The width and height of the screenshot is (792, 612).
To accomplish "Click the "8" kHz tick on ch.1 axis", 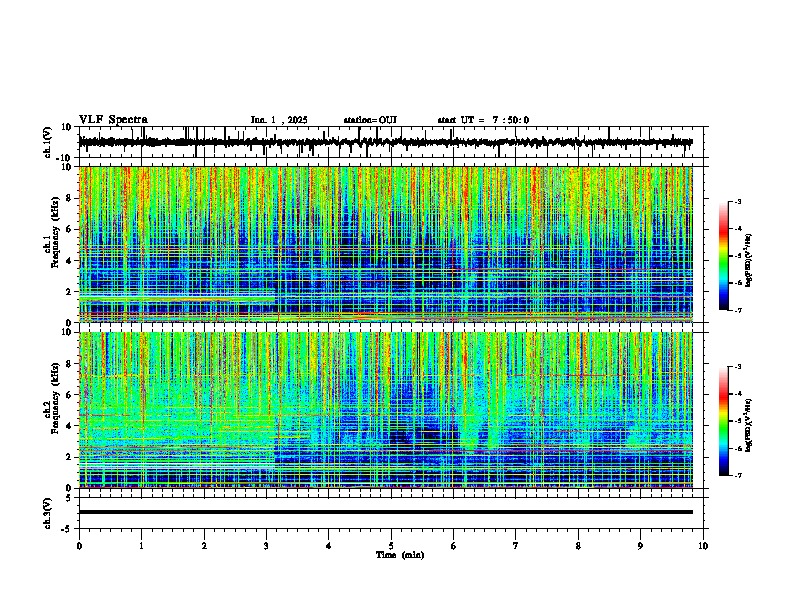I will [x=69, y=198].
